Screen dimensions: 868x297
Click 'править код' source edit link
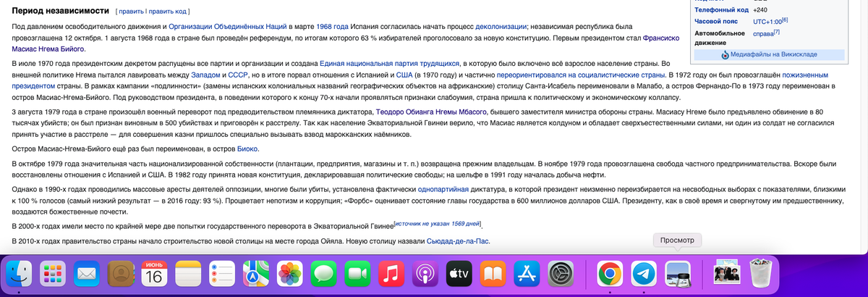click(x=167, y=12)
